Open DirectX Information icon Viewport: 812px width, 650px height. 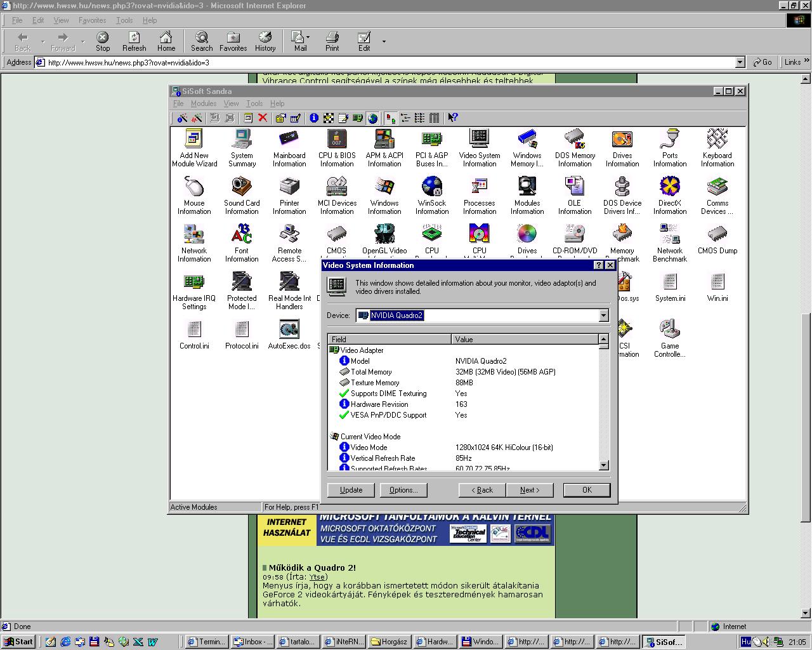[x=670, y=195]
